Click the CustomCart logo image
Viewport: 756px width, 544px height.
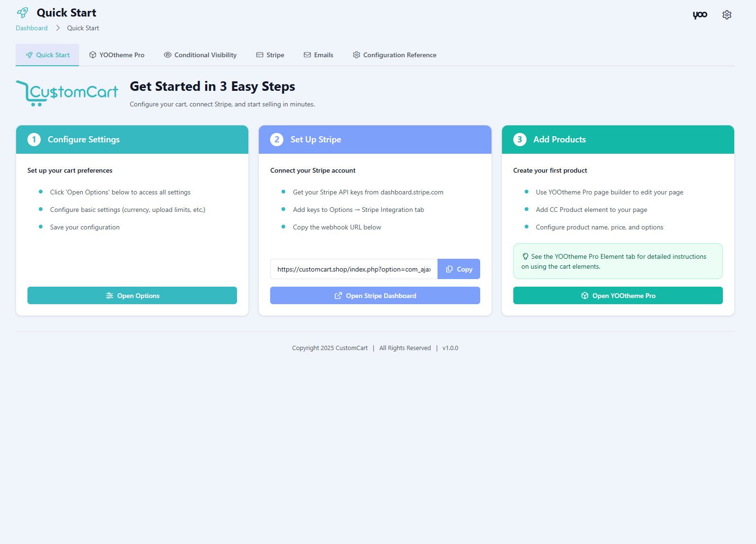click(x=67, y=93)
